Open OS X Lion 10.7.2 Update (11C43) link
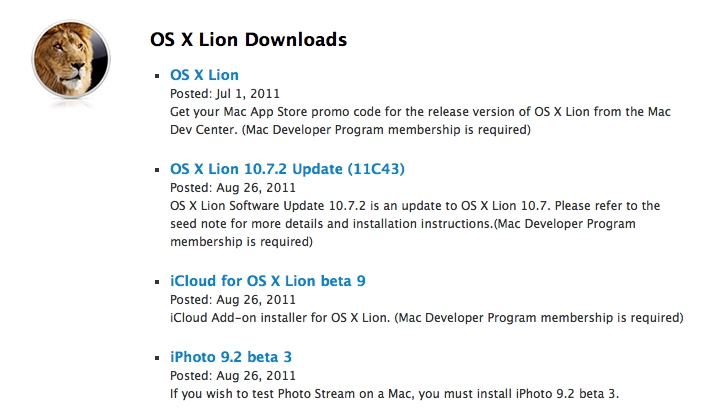This screenshot has width=717, height=416. tap(287, 168)
